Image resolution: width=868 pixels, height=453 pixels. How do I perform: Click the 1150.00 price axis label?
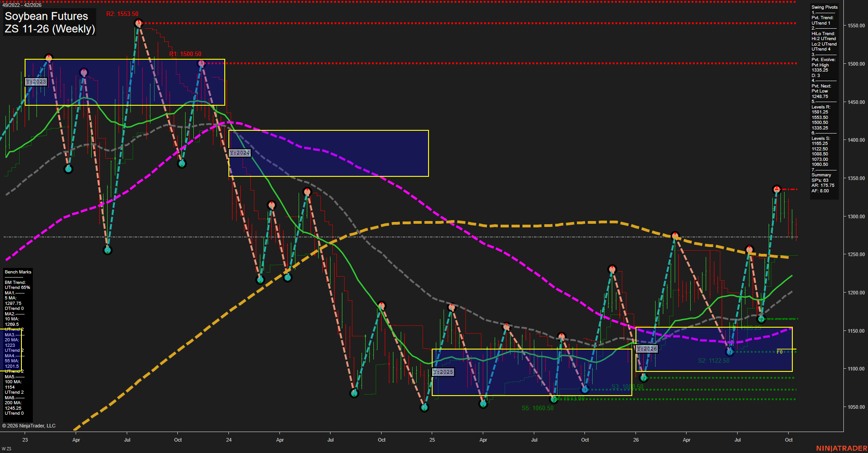click(x=856, y=331)
